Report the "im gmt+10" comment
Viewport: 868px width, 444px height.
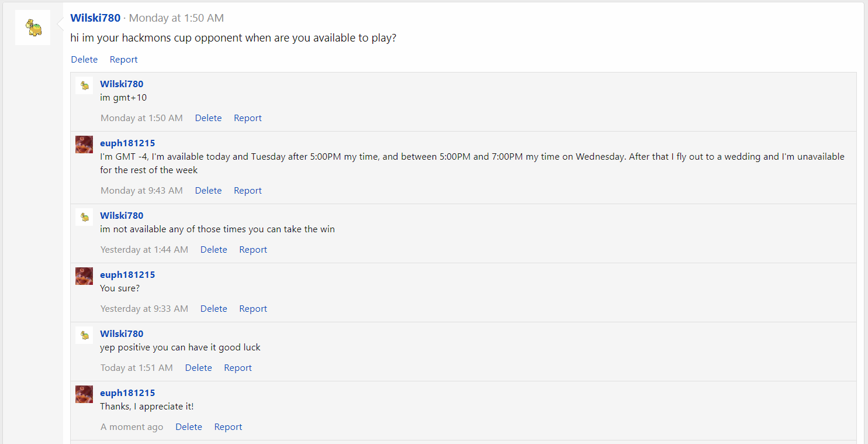point(247,118)
